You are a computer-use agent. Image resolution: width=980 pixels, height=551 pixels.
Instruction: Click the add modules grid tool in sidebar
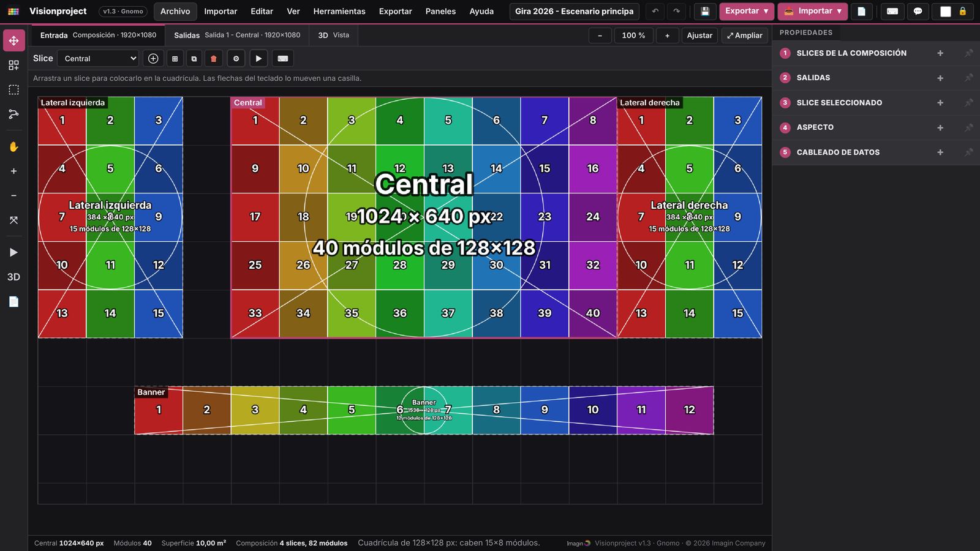click(13, 65)
